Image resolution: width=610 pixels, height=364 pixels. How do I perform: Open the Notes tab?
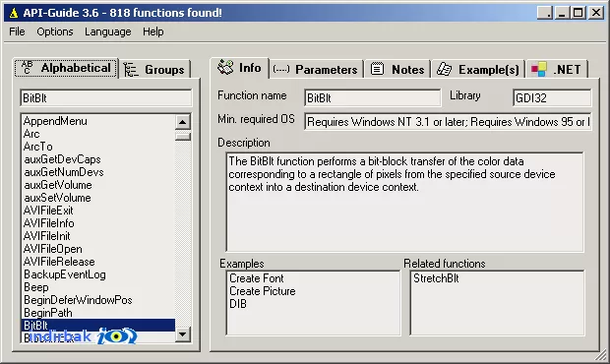[397, 70]
